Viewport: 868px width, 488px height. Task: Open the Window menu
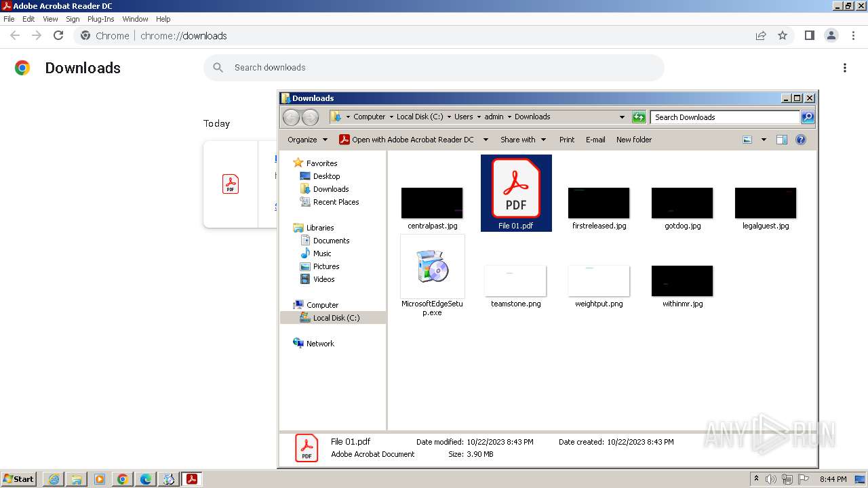[x=135, y=19]
